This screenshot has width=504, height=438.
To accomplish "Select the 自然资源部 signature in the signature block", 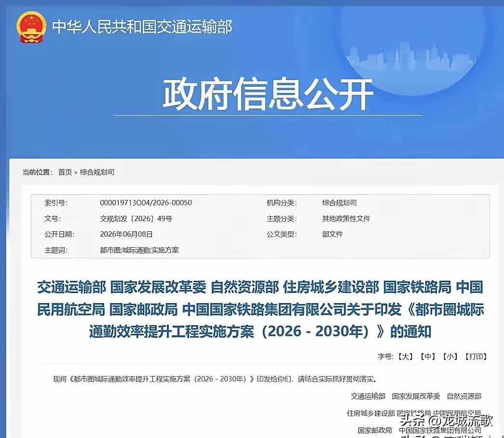I will point(464,396).
